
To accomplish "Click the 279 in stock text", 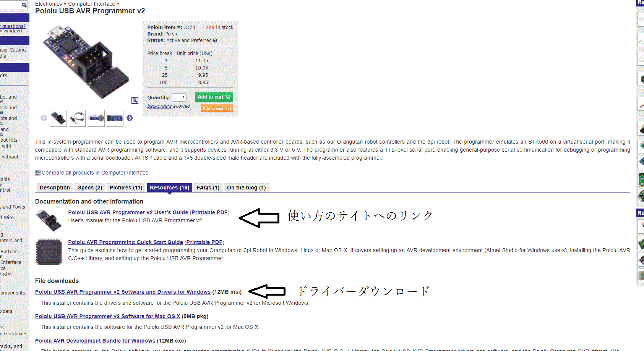I will [219, 27].
